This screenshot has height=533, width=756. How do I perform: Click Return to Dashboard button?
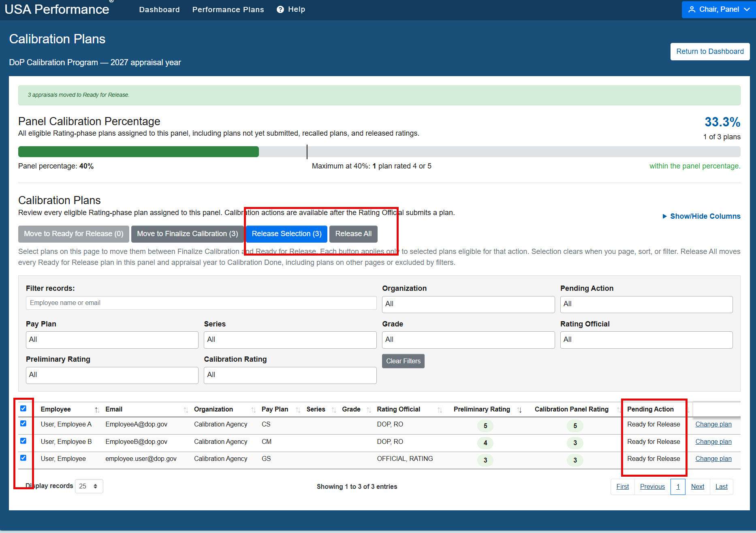pyautogui.click(x=710, y=51)
